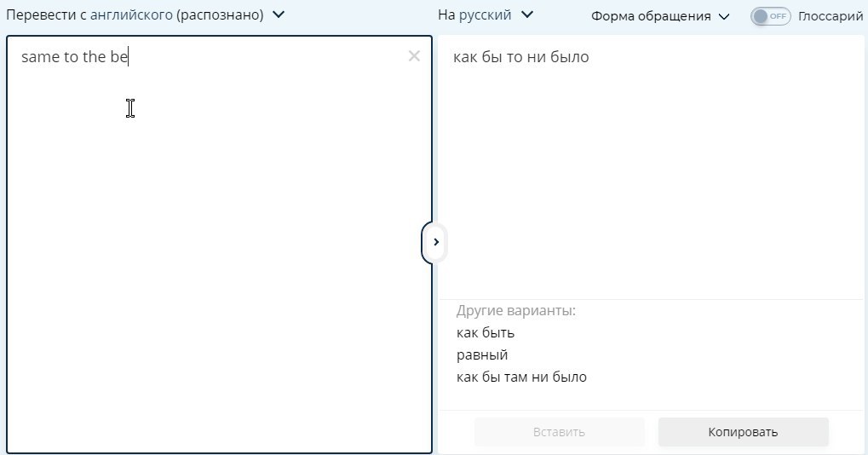The width and height of the screenshot is (868, 455).
Task: Choose alternative translation 'равный'
Action: [x=482, y=354]
